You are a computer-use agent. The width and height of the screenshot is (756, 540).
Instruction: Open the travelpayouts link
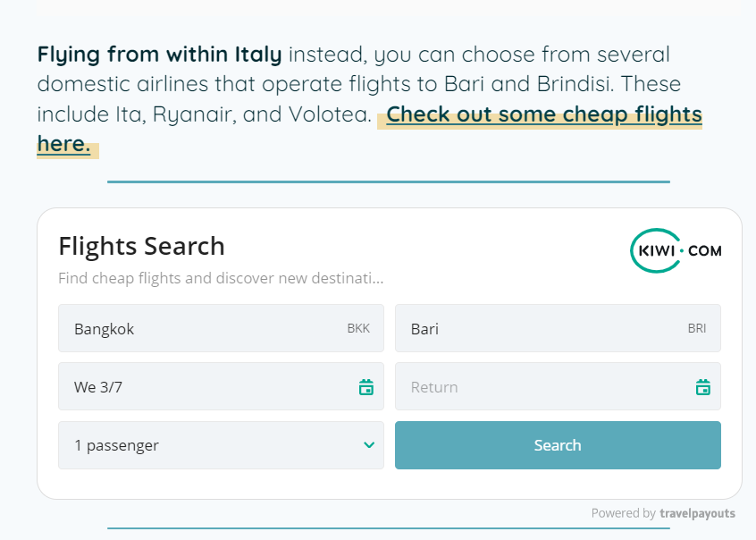(697, 513)
